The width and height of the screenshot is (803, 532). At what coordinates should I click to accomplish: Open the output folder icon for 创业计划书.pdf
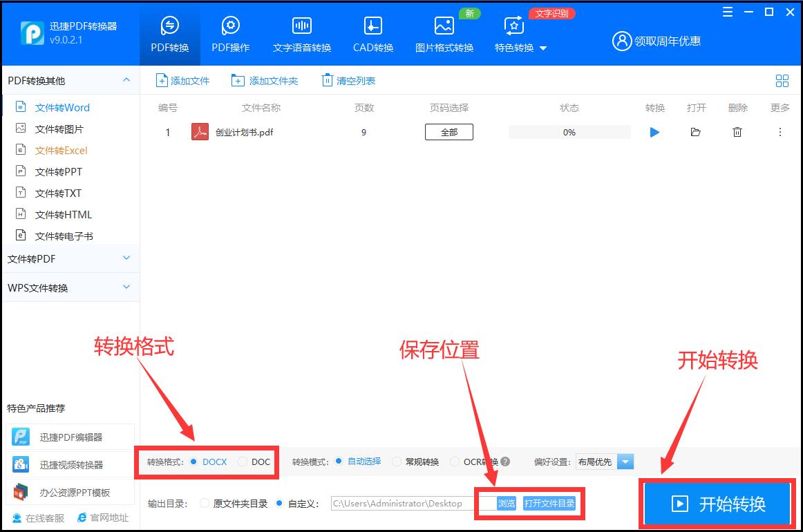pos(696,132)
